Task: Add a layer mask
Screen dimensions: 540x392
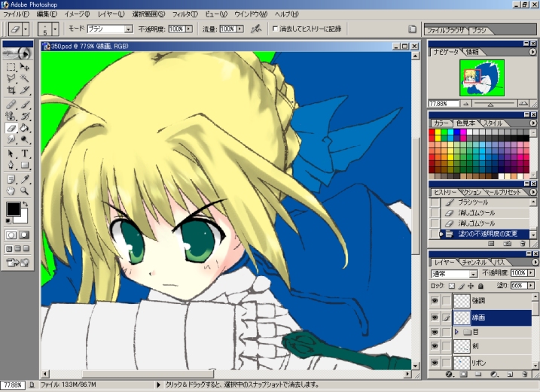Action: pyautogui.click(x=463, y=374)
